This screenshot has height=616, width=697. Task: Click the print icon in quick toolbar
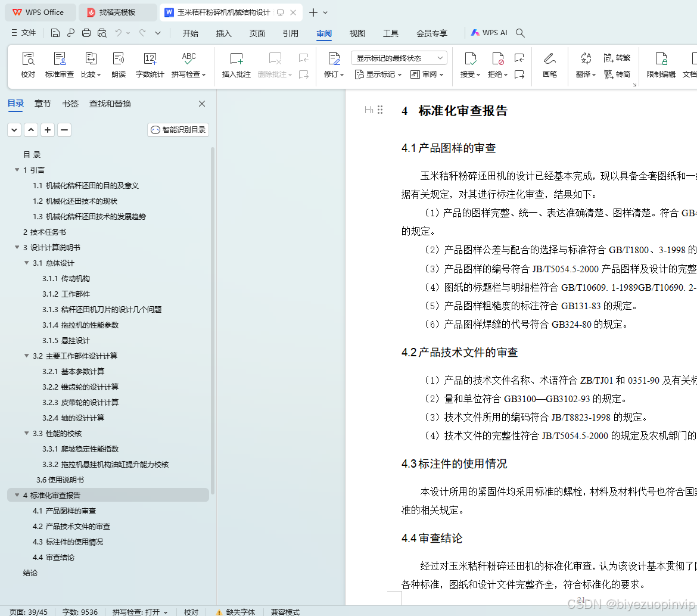(86, 33)
